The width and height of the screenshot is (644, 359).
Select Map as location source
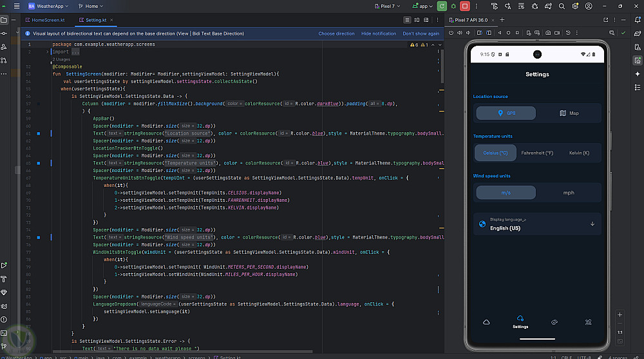pyautogui.click(x=569, y=113)
